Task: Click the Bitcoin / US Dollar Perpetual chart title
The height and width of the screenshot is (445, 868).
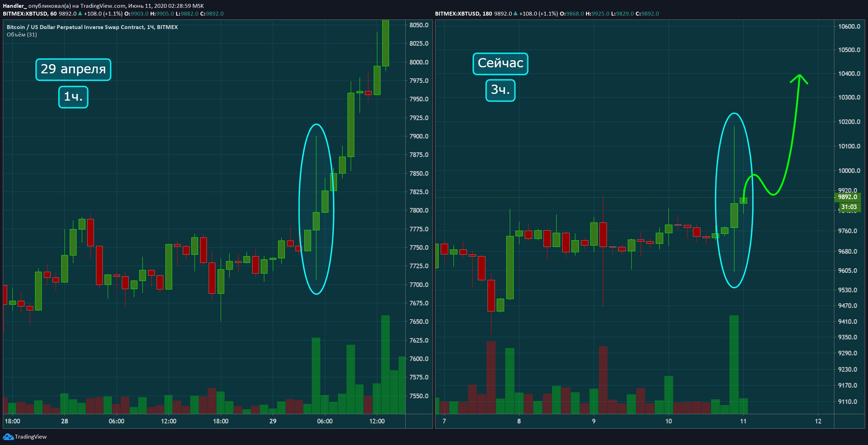Action: pyautogui.click(x=92, y=27)
